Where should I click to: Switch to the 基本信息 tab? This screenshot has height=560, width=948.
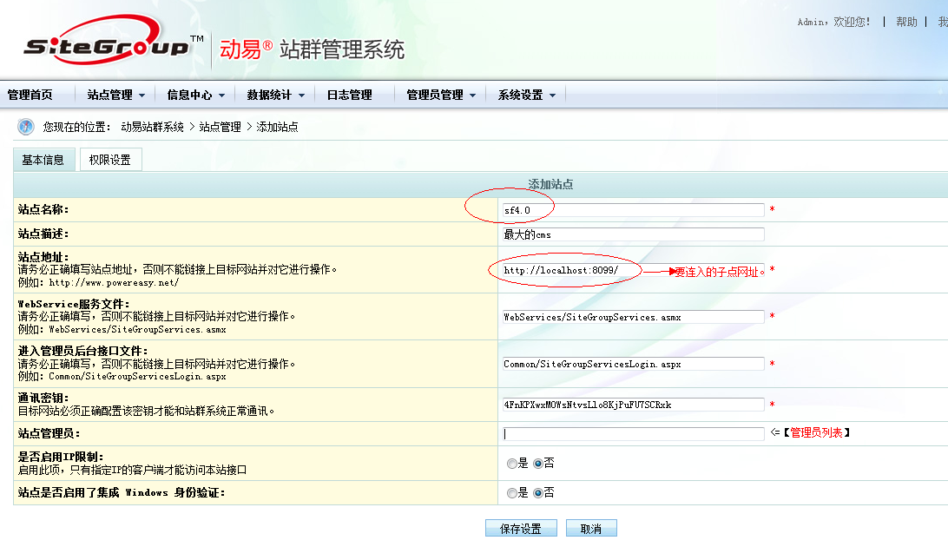(x=43, y=160)
